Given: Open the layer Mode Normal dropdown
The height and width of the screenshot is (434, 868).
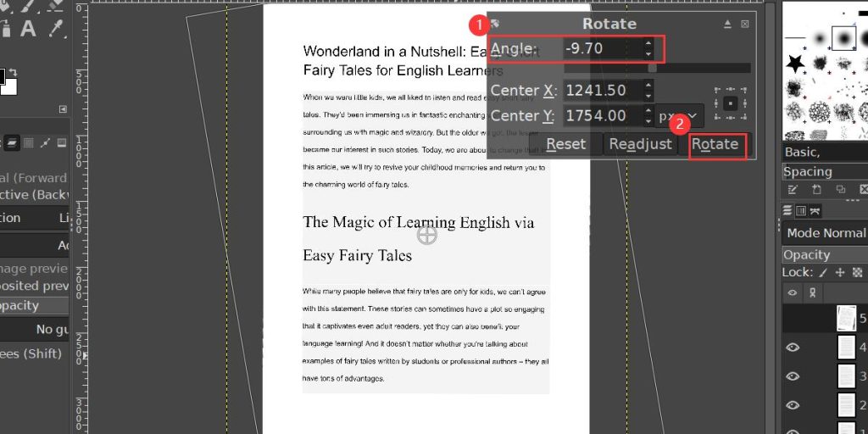Looking at the screenshot, I should point(825,233).
